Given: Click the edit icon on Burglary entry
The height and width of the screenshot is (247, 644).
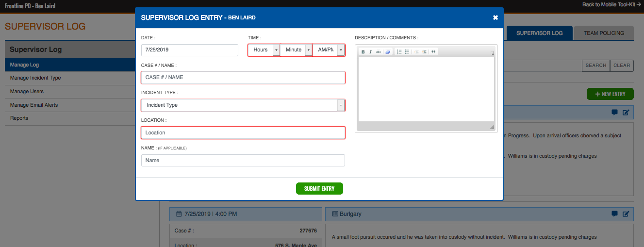Looking at the screenshot, I should (626, 214).
